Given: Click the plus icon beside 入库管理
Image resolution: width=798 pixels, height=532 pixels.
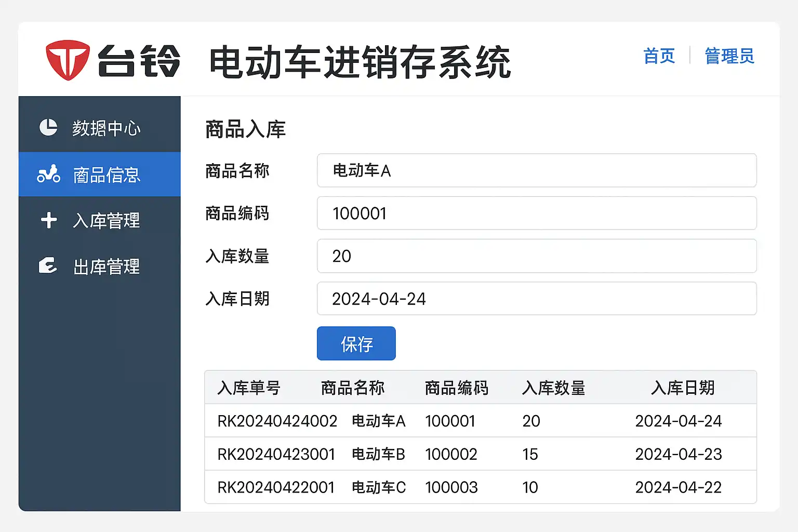Looking at the screenshot, I should point(49,220).
